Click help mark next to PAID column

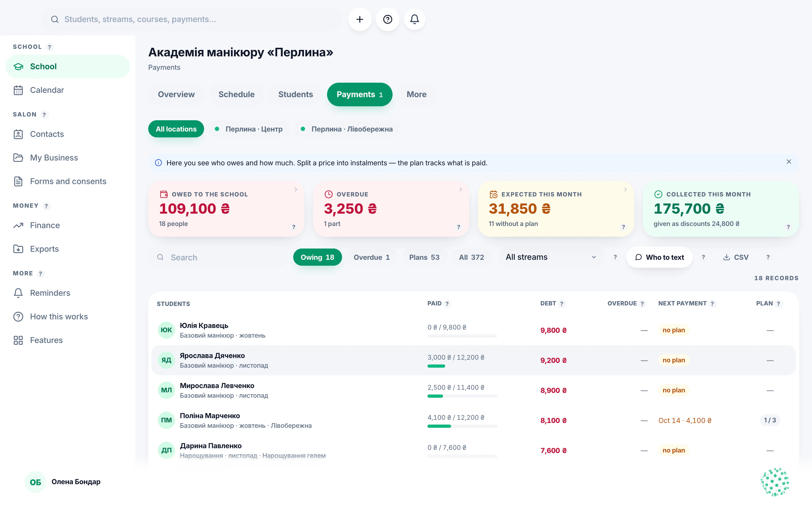447,304
